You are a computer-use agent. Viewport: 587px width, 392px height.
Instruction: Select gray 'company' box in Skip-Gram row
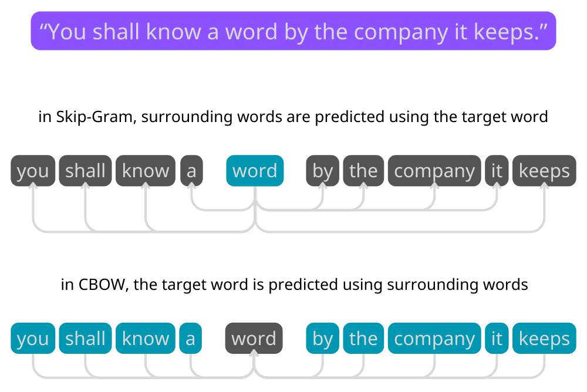434,171
